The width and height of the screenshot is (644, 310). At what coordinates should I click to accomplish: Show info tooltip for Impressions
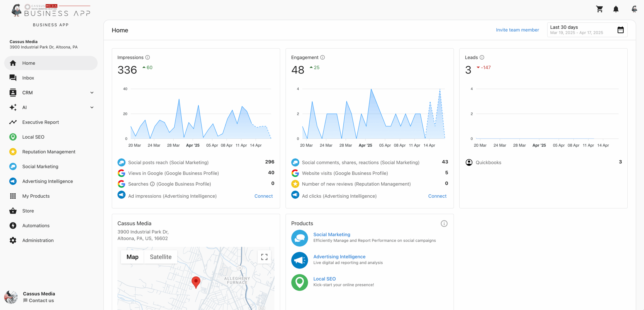coord(148,57)
